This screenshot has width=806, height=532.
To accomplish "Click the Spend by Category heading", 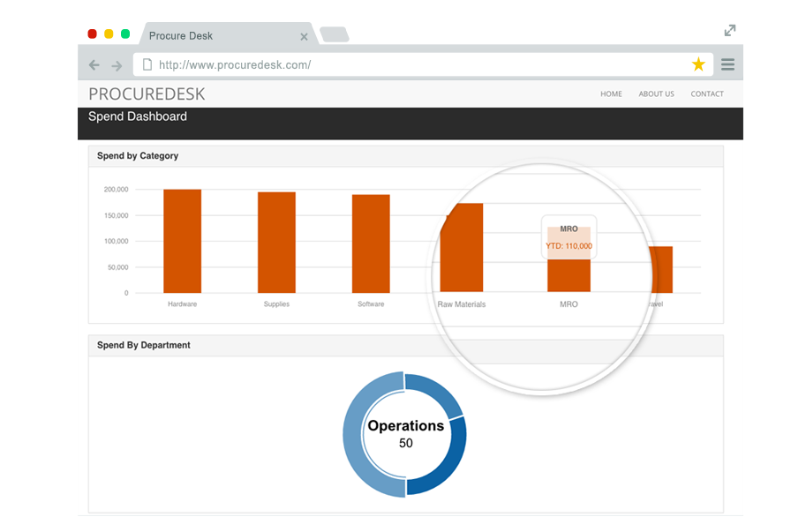I will (x=138, y=155).
